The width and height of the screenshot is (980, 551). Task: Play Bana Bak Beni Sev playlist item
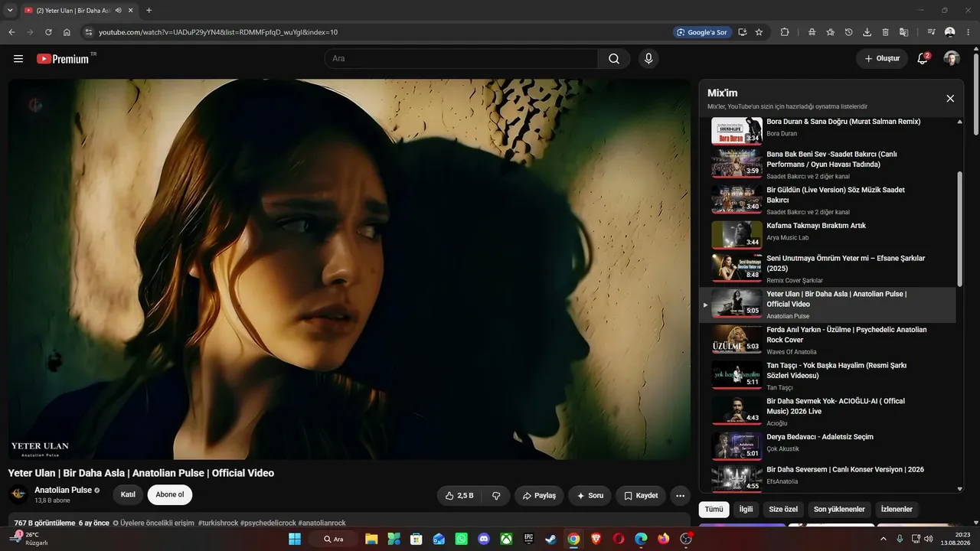pos(828,164)
